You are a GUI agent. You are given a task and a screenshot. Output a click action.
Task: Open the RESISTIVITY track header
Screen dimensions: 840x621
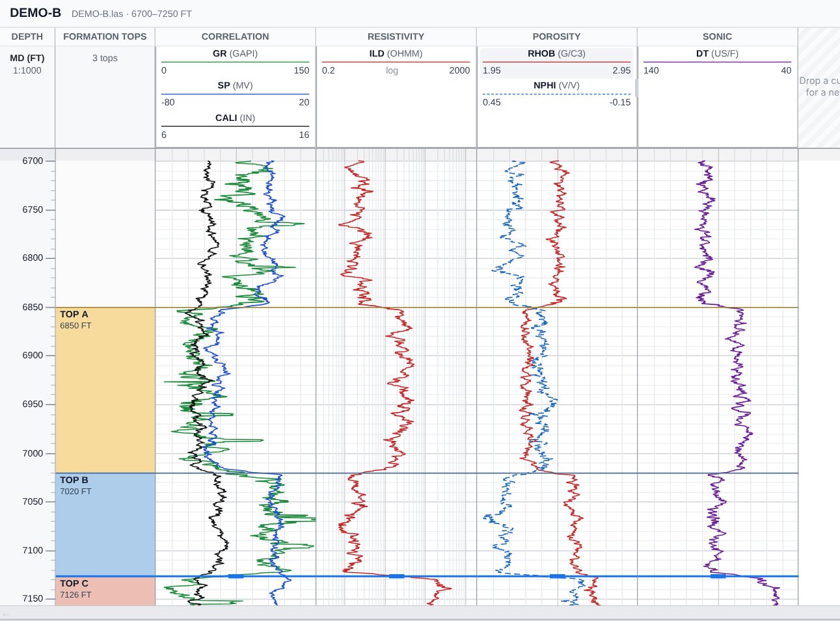pos(396,36)
